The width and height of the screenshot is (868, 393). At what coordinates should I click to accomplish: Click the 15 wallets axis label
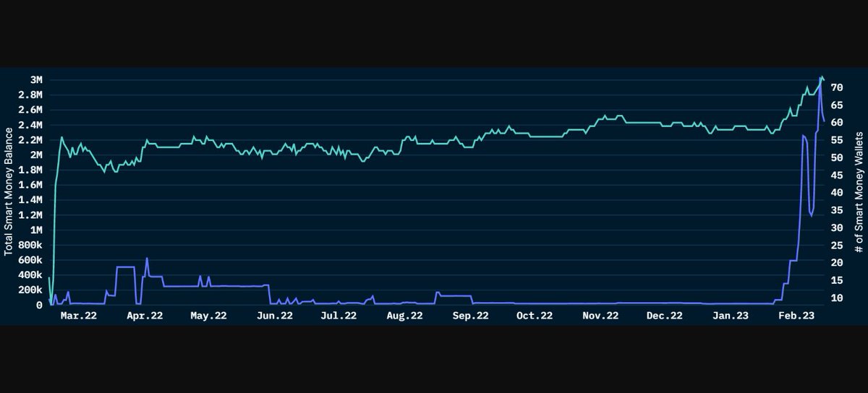(837, 280)
